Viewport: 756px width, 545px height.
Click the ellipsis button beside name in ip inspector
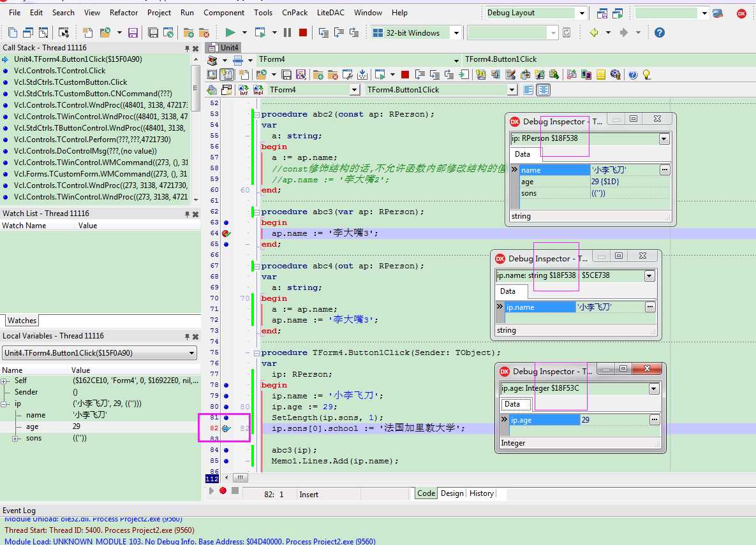[x=665, y=170]
